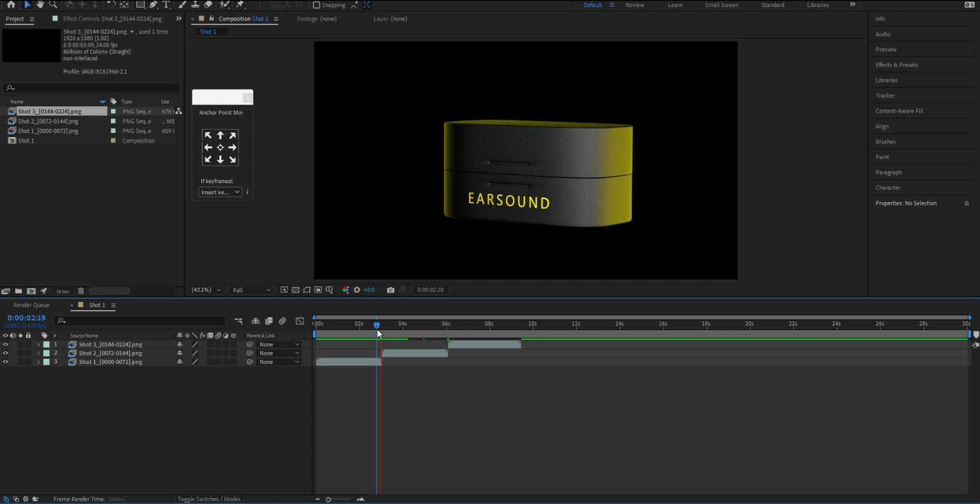Select the Clone Stamp tool
Image resolution: width=980 pixels, height=504 pixels.
coord(195,4)
